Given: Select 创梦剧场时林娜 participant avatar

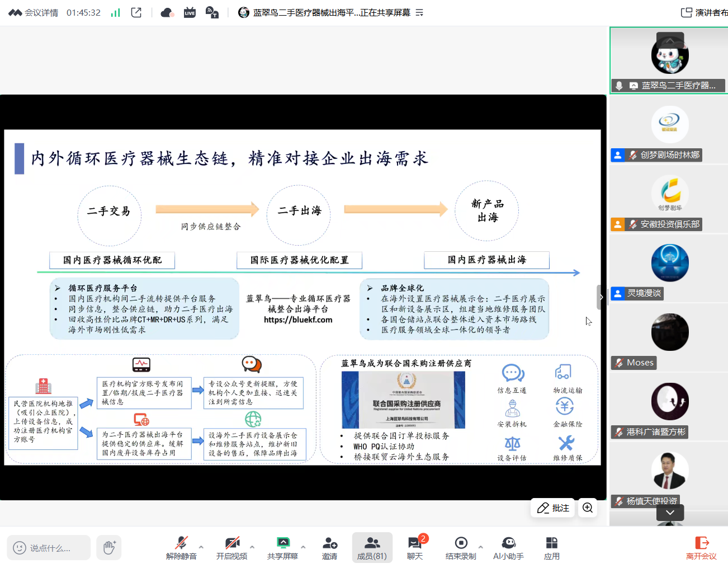Looking at the screenshot, I should click(670, 124).
